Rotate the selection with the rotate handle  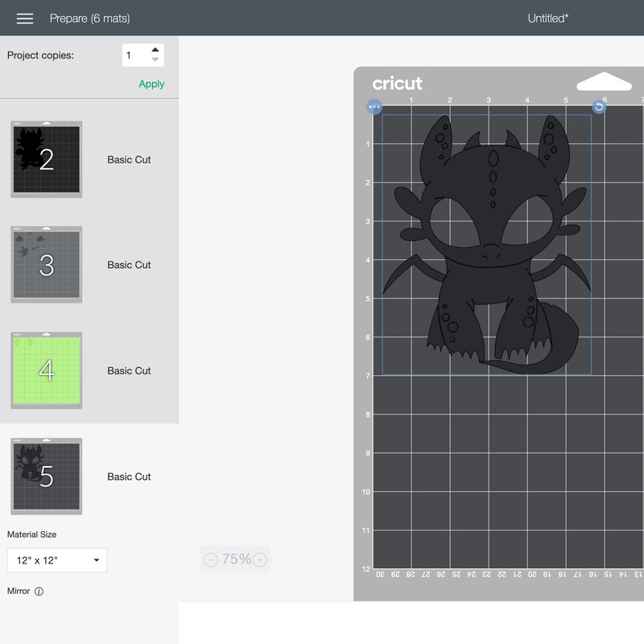click(598, 106)
